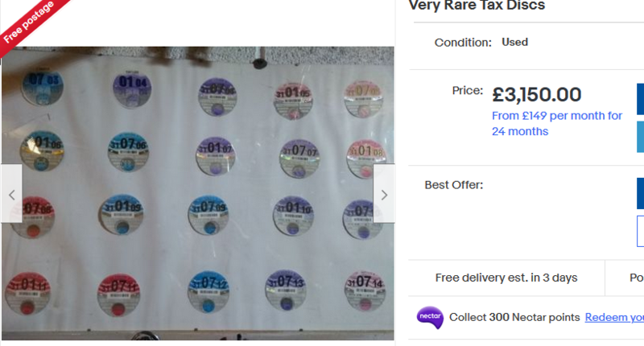
Task: Click the Collect 300 Nectar points text
Action: pos(514,317)
